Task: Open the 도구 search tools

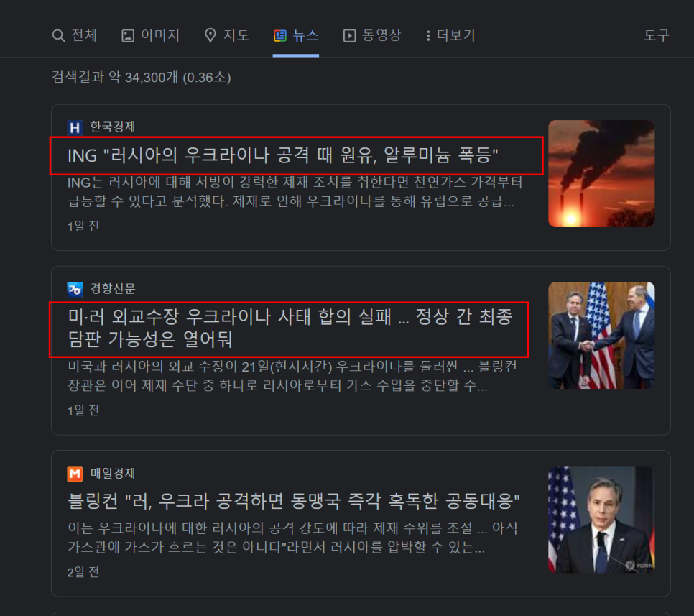Action: click(x=657, y=35)
